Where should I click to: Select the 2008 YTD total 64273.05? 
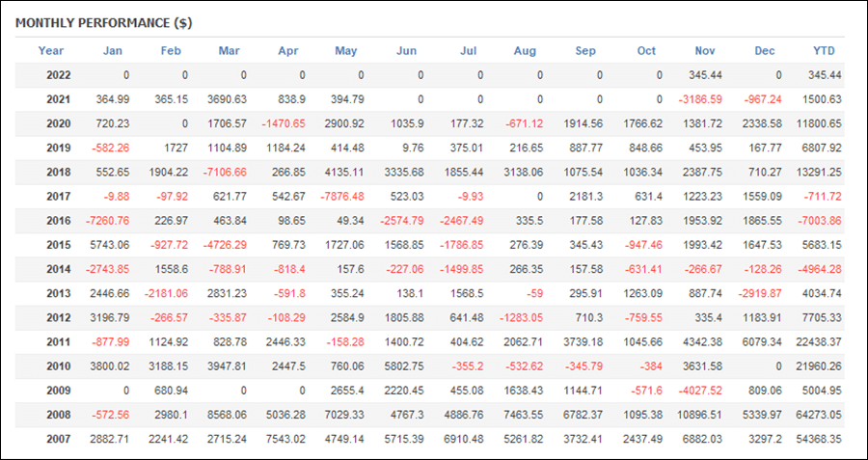pyautogui.click(x=819, y=416)
